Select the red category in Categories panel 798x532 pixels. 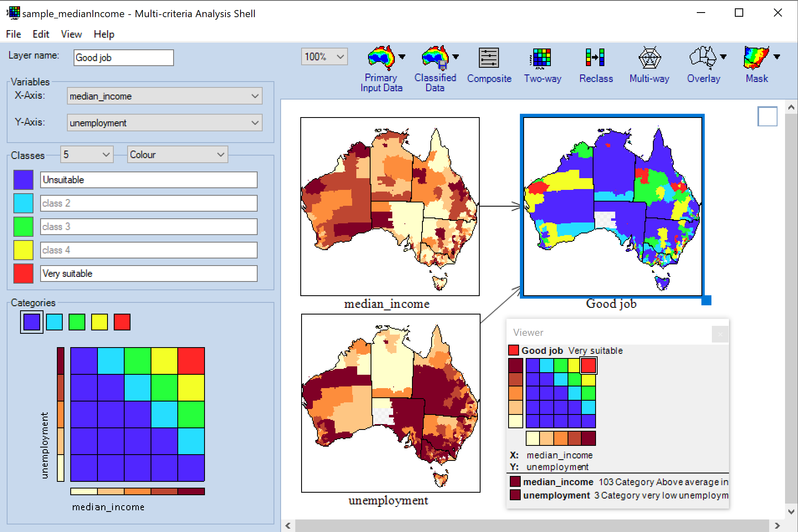coord(122,322)
